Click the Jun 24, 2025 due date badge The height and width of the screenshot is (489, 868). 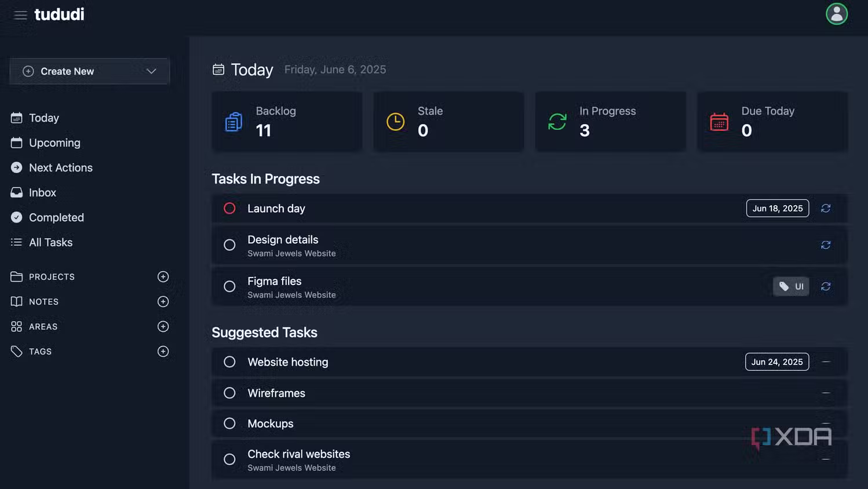tap(776, 362)
